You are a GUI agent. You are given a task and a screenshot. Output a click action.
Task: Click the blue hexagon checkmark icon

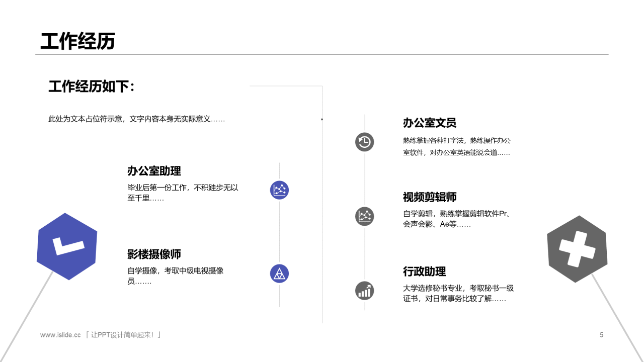(67, 246)
